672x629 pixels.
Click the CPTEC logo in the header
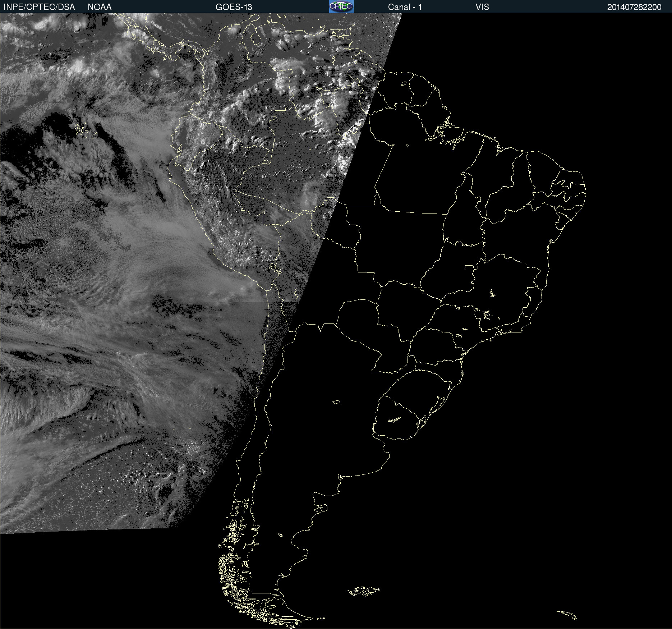[341, 6]
